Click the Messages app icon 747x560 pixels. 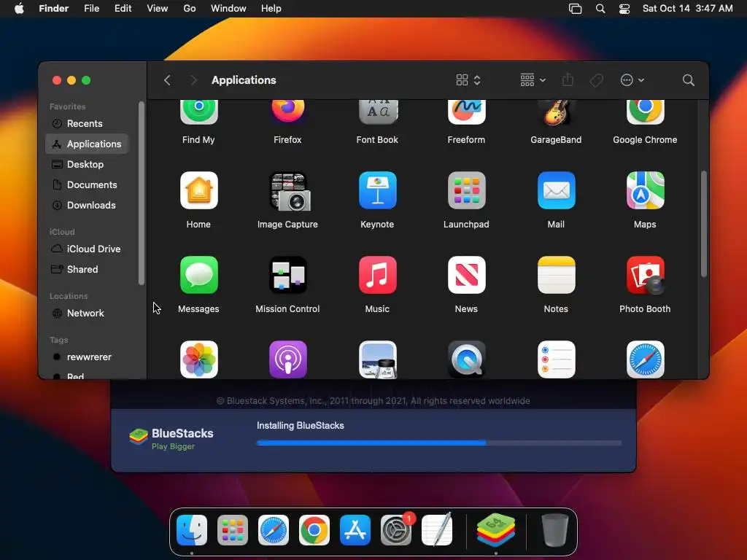pos(198,275)
